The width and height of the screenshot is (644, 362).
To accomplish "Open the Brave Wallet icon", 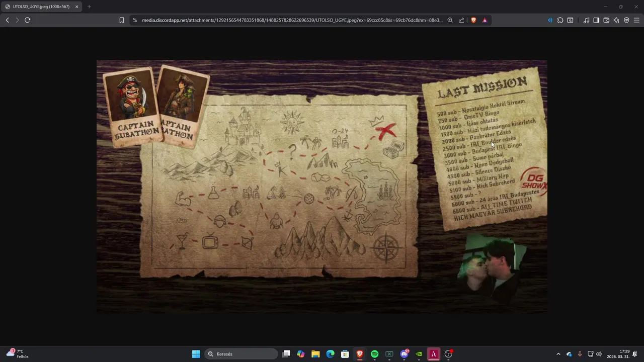I will (606, 20).
